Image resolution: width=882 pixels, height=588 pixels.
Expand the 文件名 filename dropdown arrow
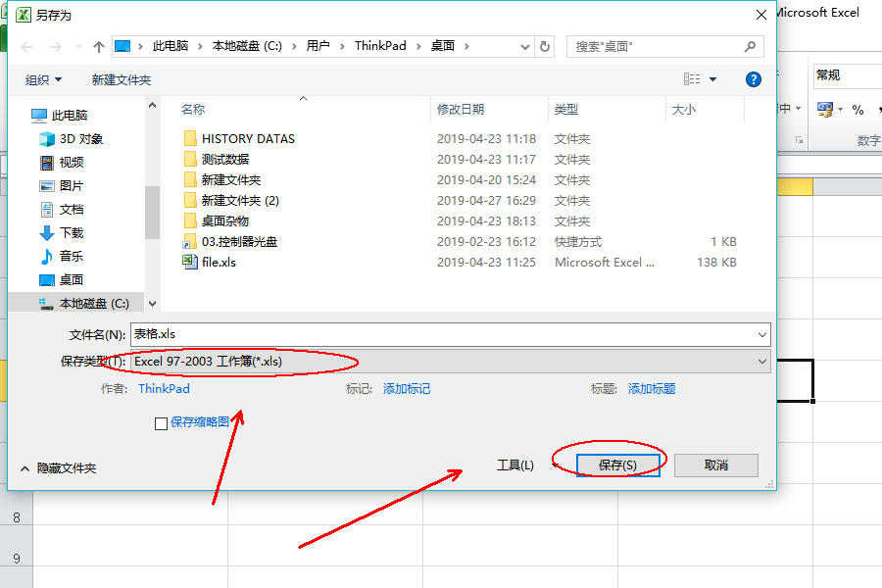pos(762,335)
